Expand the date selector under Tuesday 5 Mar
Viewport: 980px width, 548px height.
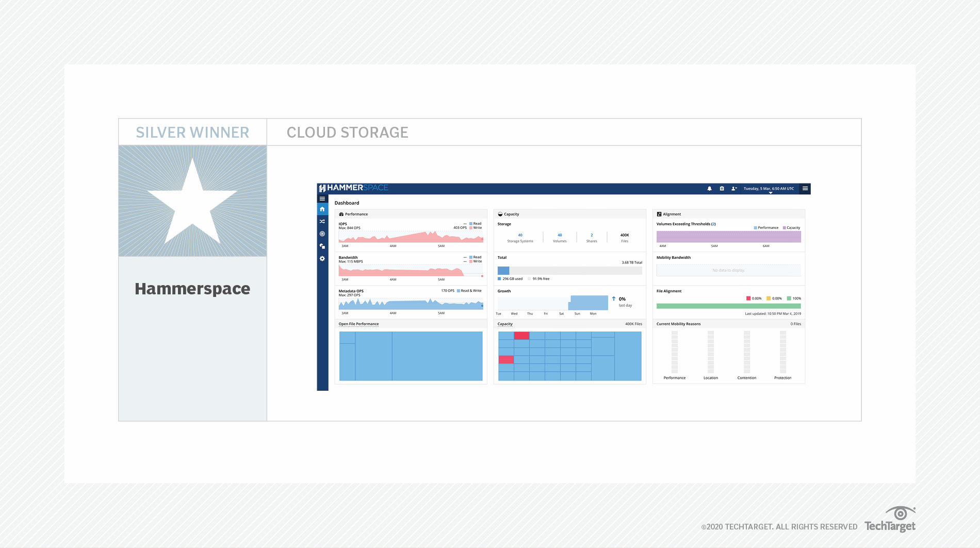pos(771,192)
